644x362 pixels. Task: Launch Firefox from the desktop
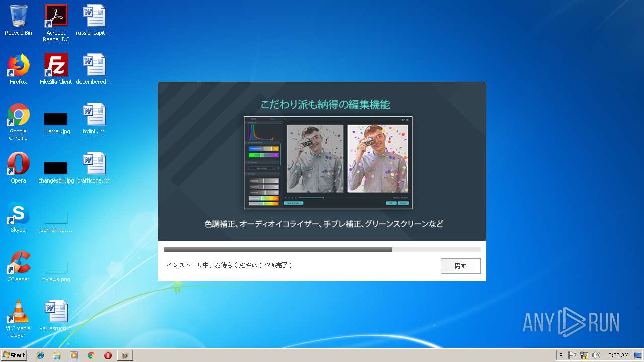(18, 69)
